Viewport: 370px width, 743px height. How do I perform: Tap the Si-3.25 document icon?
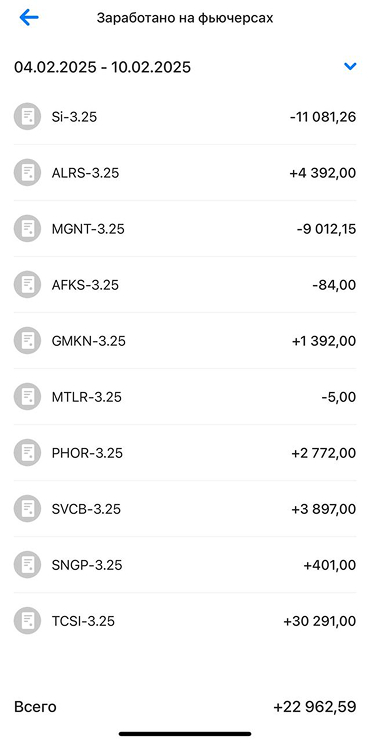pyautogui.click(x=27, y=117)
